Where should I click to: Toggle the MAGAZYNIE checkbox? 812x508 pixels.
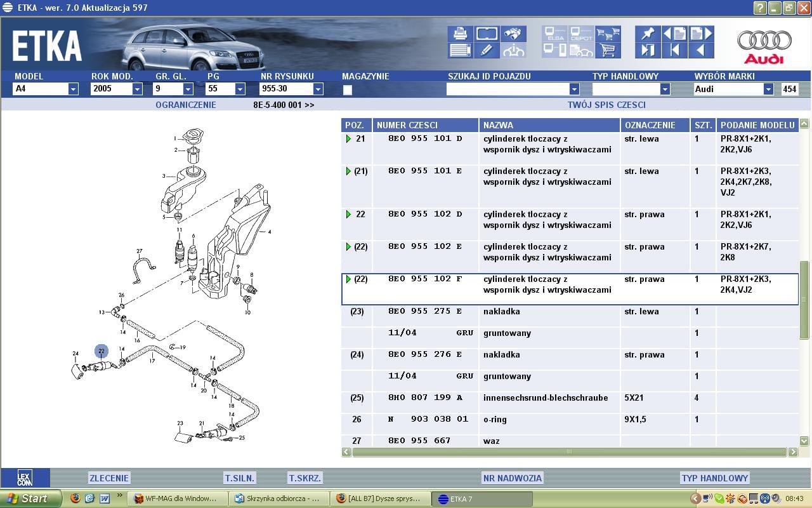pos(348,90)
